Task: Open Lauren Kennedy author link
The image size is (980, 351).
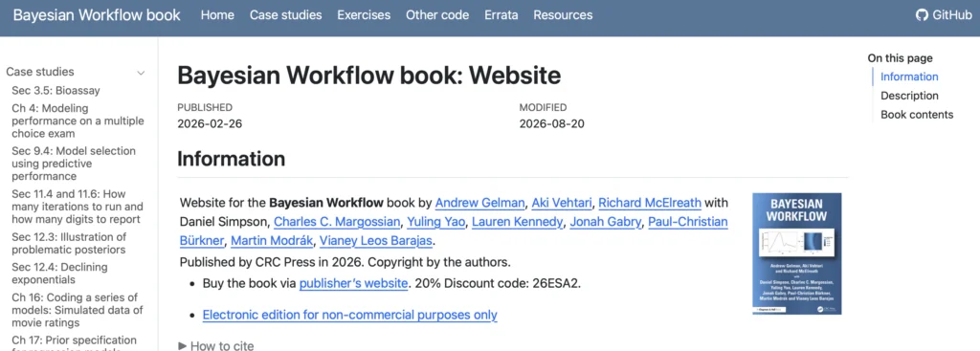Action: 518,222
